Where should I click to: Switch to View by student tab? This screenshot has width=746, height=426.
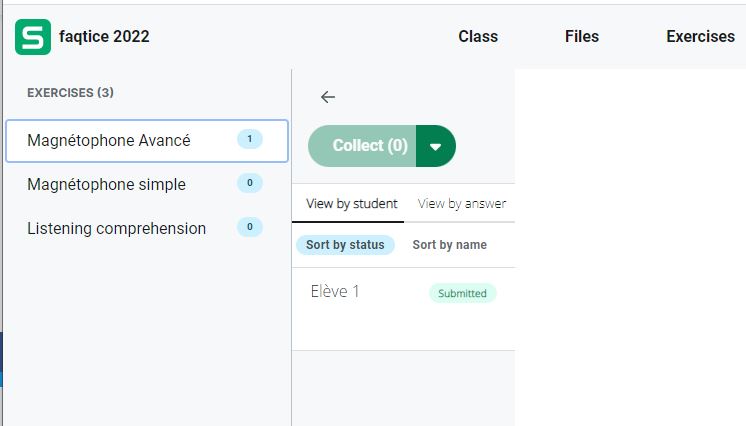coord(351,204)
